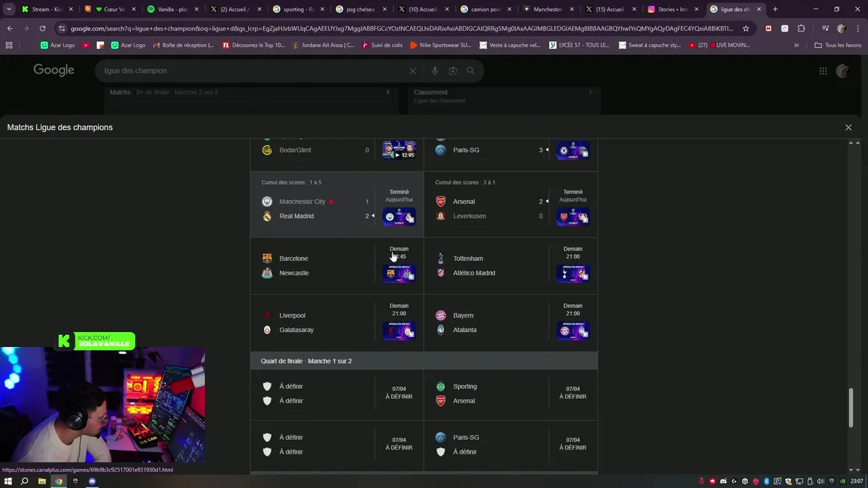Viewport: 868px width, 488px height.
Task: Open Tous les favoris folder
Action: 837,45
